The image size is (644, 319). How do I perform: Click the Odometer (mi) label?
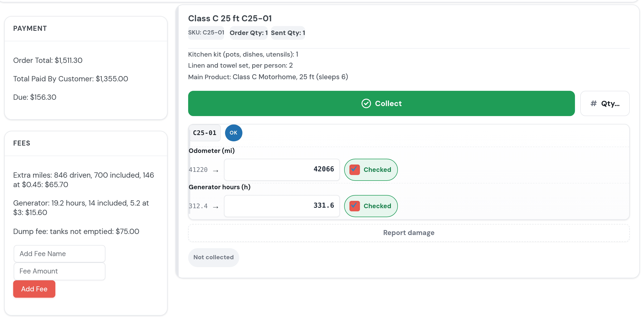(212, 151)
